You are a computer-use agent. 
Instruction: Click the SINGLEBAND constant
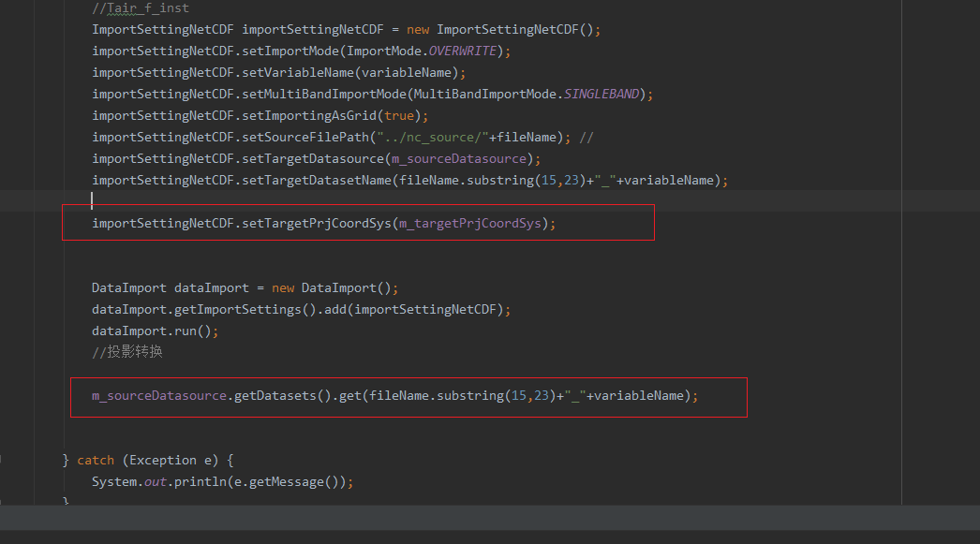point(601,94)
